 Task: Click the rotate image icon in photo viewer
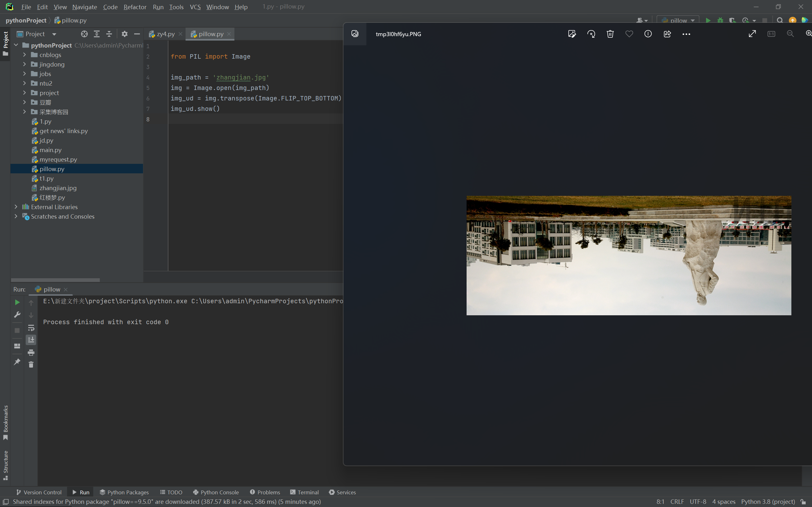[591, 34]
